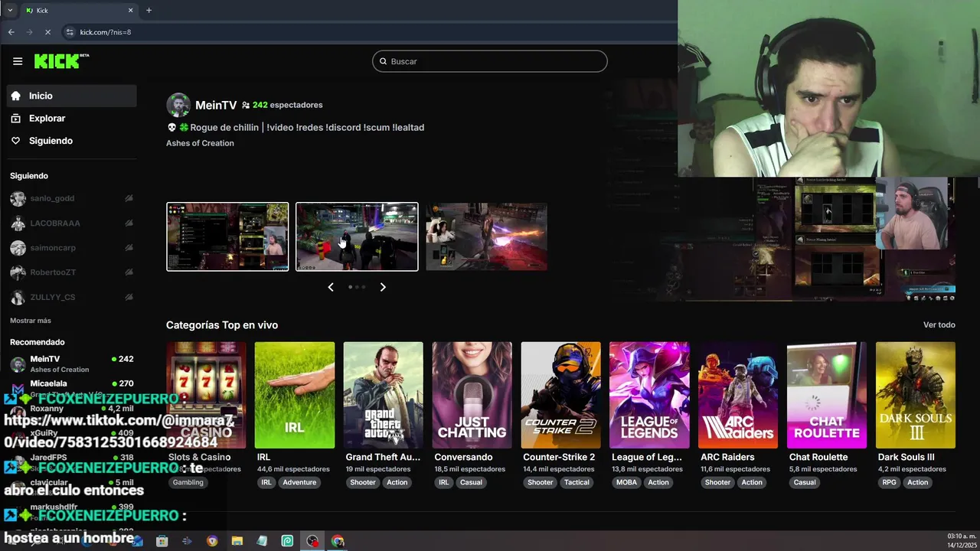The width and height of the screenshot is (980, 551).
Task: Open the Chat Roulette category card
Action: 827,395
